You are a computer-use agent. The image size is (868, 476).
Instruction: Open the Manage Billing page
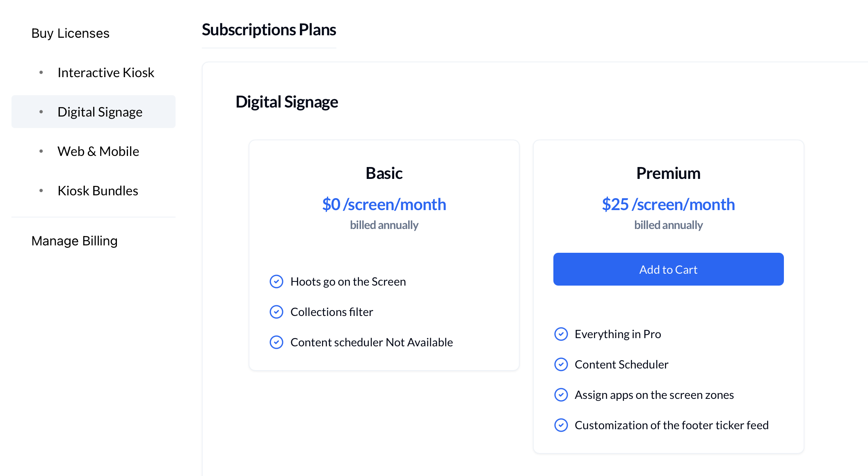[x=74, y=241]
